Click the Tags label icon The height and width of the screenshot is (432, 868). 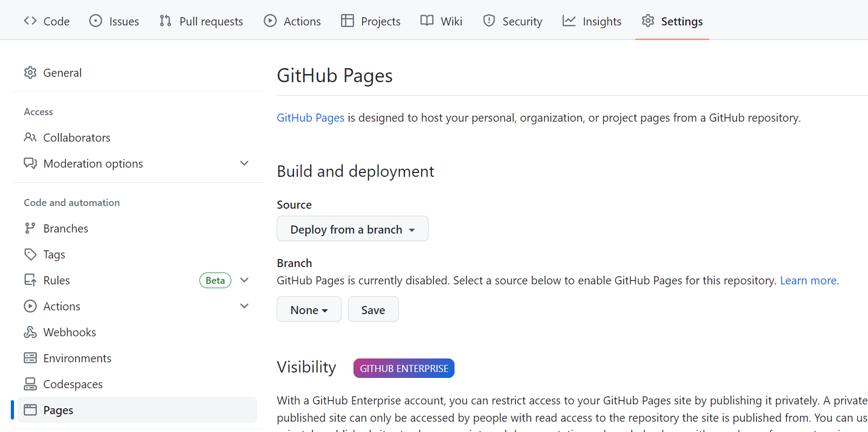[30, 254]
